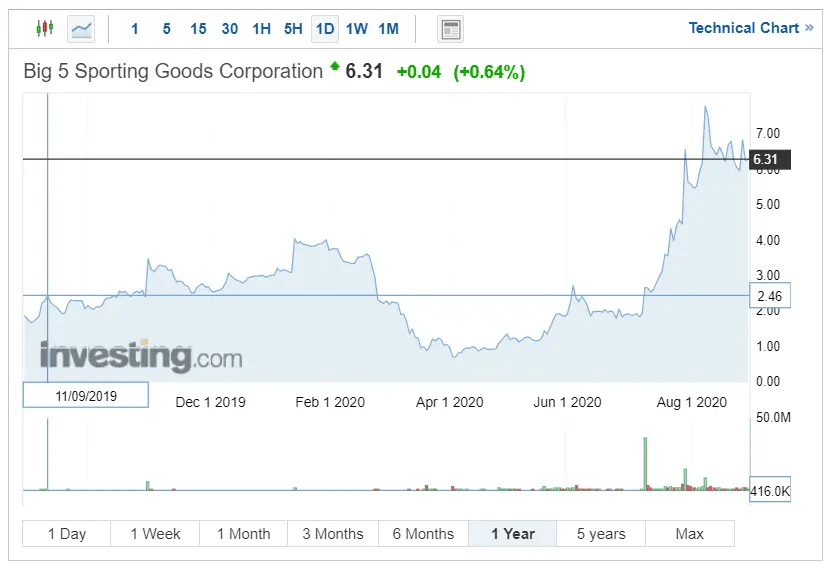Choose the 15 minute interval
This screenshot has width=832, height=570.
coord(198,29)
